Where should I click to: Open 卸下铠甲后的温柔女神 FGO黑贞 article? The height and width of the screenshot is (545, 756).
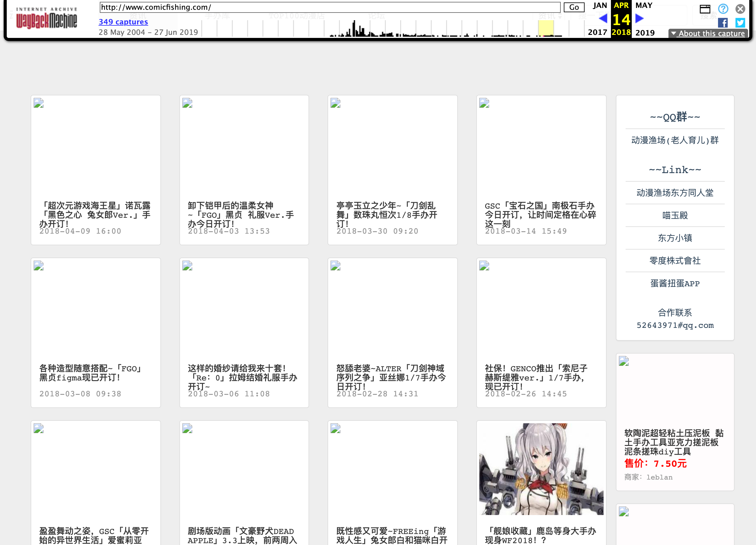coord(241,214)
